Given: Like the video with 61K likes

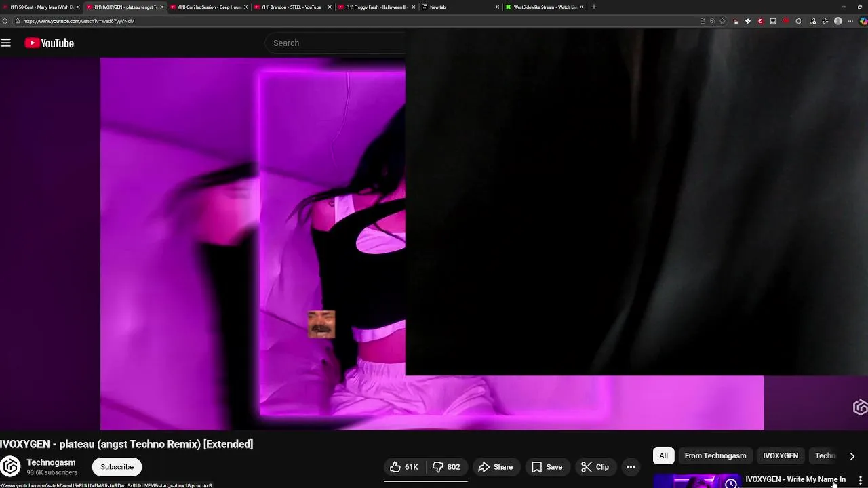Looking at the screenshot, I should (404, 467).
